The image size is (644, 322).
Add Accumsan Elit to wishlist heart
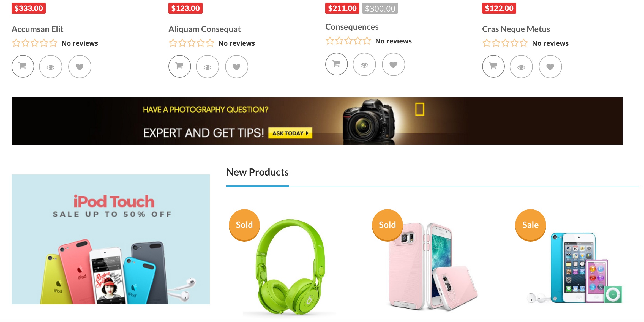[x=80, y=67]
